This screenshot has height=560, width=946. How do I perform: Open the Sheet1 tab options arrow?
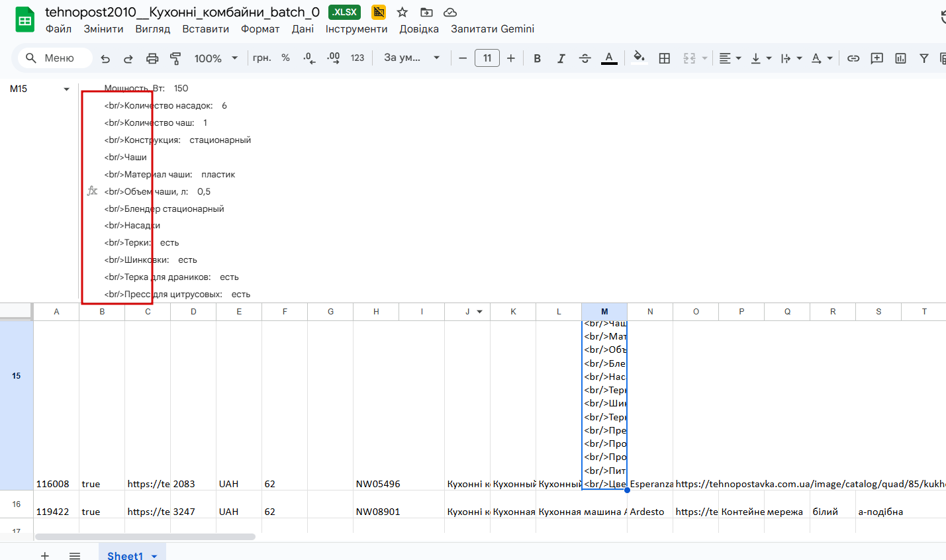point(154,556)
